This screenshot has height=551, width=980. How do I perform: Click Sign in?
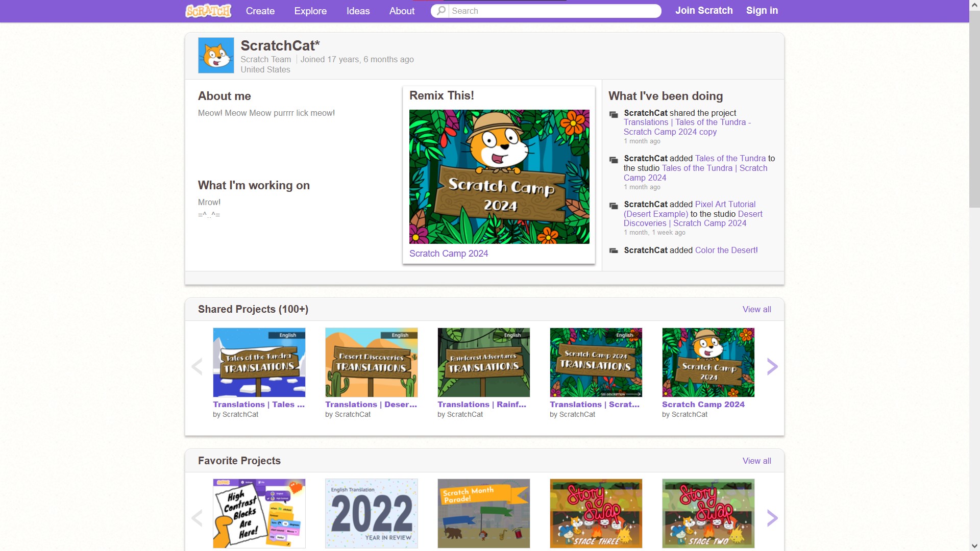762,10
